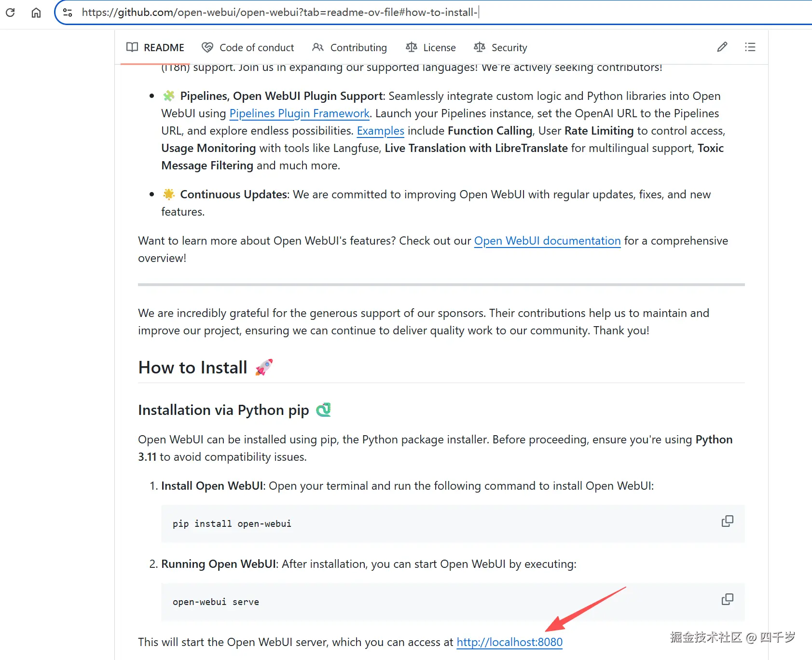Open the Contributing tab
This screenshot has width=812, height=660.
350,47
